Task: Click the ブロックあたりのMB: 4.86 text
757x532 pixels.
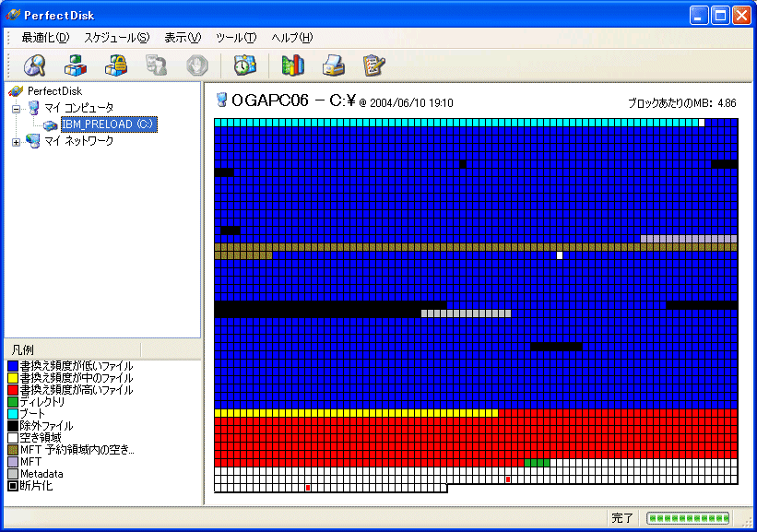Action: pyautogui.click(x=681, y=103)
